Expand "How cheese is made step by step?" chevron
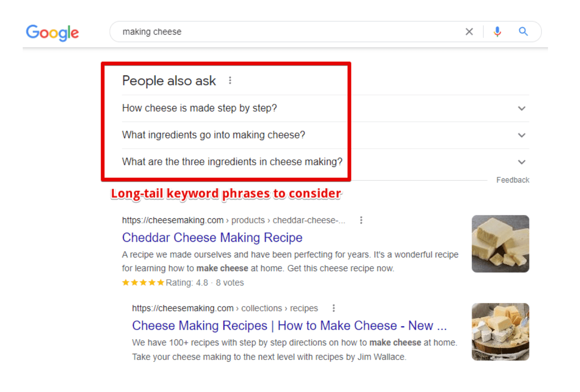Image resolution: width=580 pixels, height=392 pixels. pyautogui.click(x=521, y=109)
